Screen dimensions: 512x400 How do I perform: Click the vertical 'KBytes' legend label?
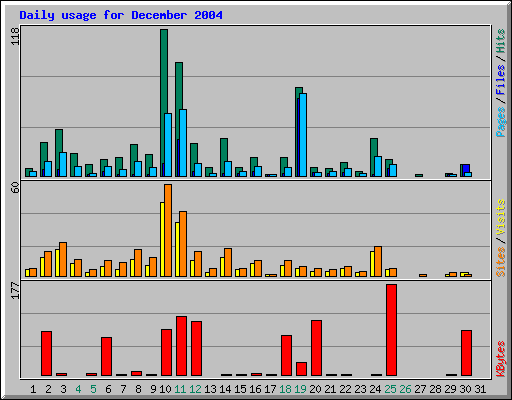tap(500, 359)
